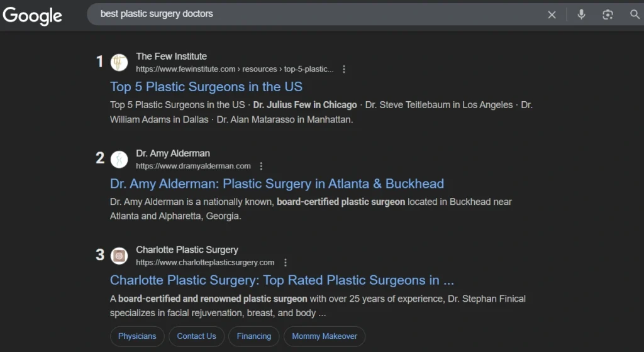Open the Dr. Amy Alderman: Plastic Surgery in Atlanta link
This screenshot has height=352, width=644.
click(x=277, y=184)
